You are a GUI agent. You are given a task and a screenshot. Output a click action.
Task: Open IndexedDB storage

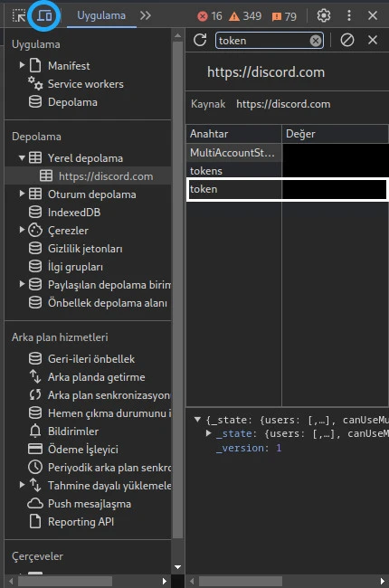(74, 213)
